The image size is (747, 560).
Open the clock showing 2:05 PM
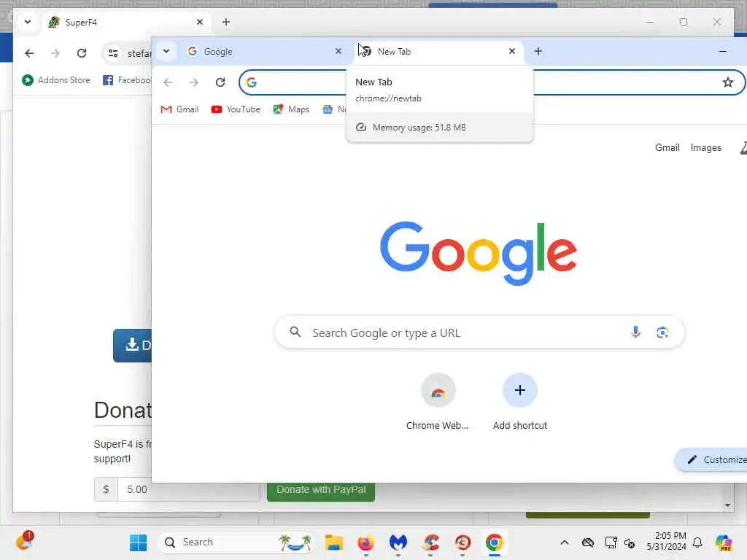tap(666, 542)
